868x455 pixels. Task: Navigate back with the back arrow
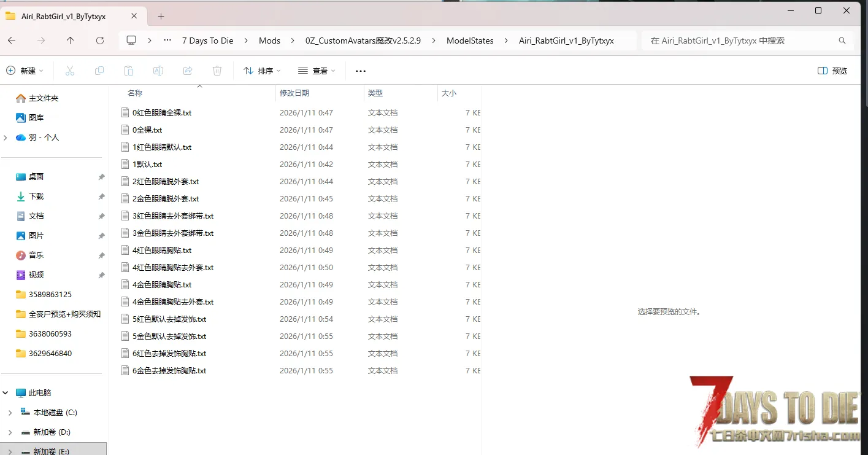(x=12, y=41)
